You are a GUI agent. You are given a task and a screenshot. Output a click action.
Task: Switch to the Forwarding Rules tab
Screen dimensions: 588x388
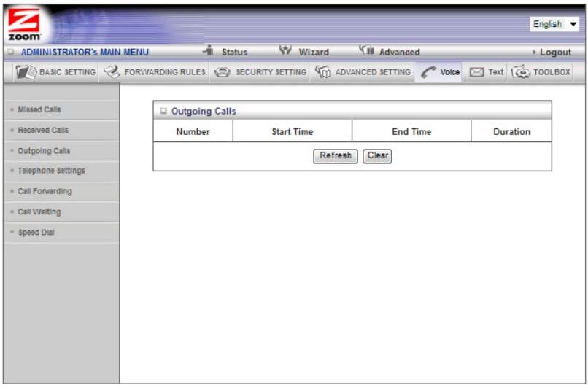pos(155,72)
